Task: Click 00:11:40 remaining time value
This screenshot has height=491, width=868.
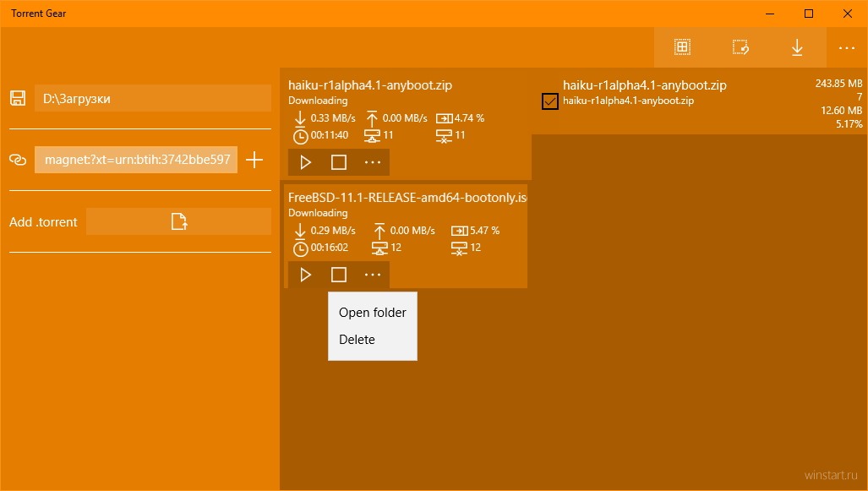Action: [330, 135]
